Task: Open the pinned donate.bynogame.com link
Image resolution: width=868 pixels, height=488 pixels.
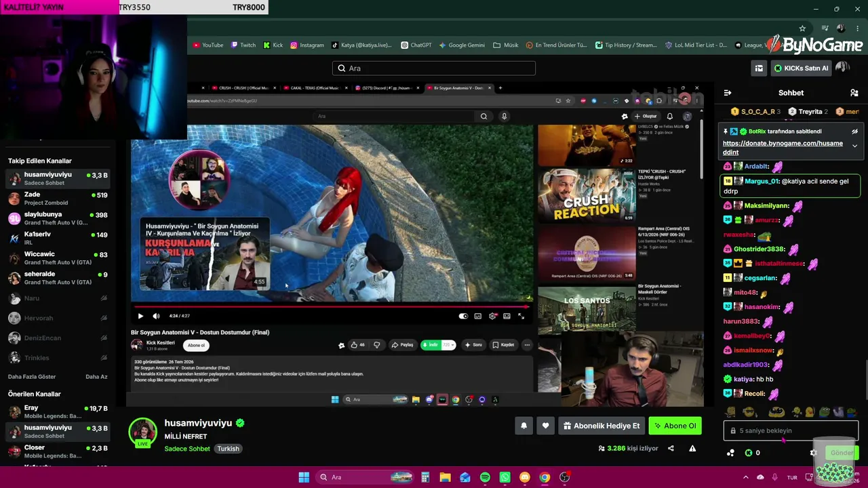Action: 783,148
